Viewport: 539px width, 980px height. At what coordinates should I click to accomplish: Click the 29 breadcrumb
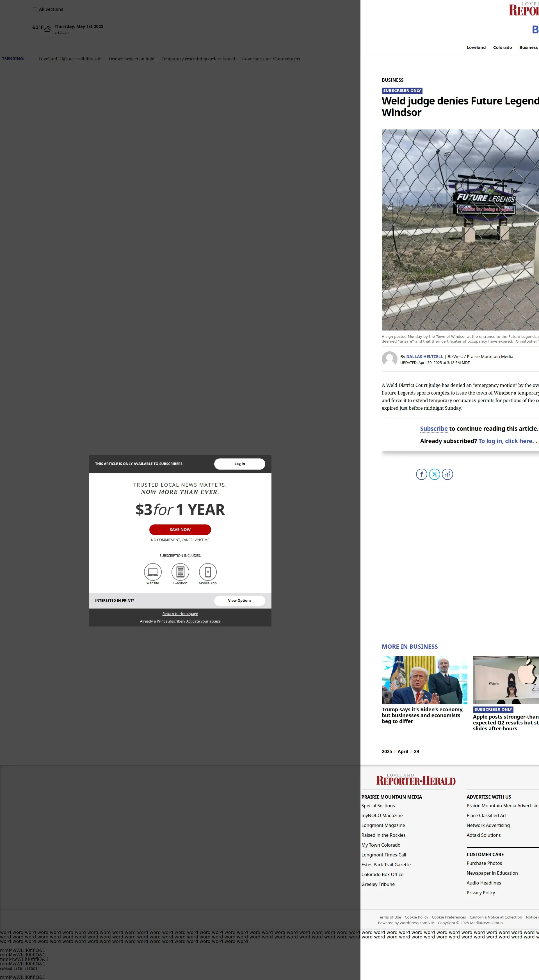[417, 751]
